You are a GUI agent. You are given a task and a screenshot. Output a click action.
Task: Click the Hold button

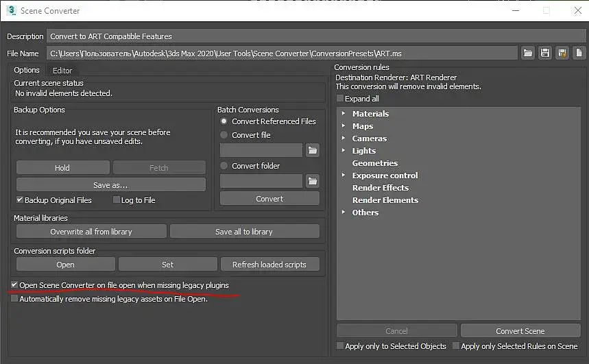click(62, 167)
